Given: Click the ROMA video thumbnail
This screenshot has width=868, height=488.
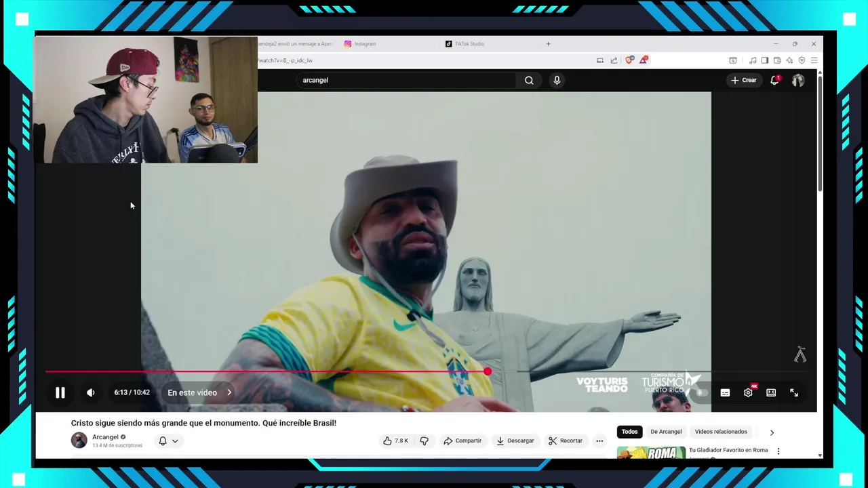Looking at the screenshot, I should 651,453.
